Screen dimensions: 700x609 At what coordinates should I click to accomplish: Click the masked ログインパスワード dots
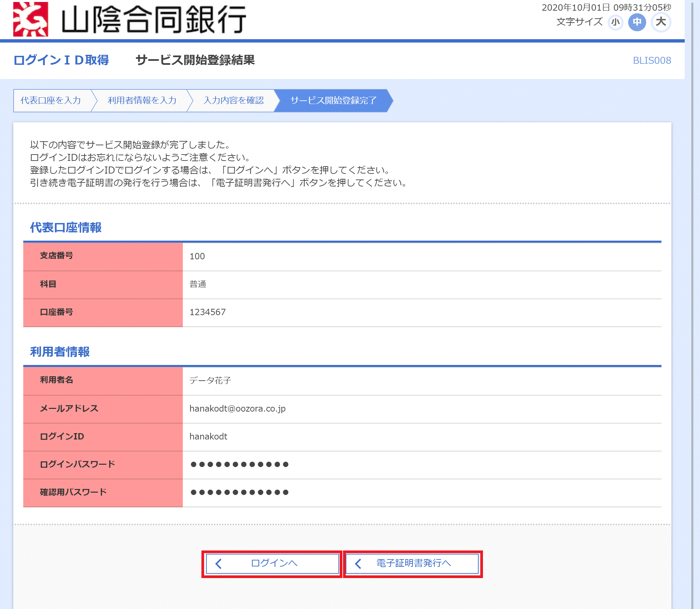(239, 465)
